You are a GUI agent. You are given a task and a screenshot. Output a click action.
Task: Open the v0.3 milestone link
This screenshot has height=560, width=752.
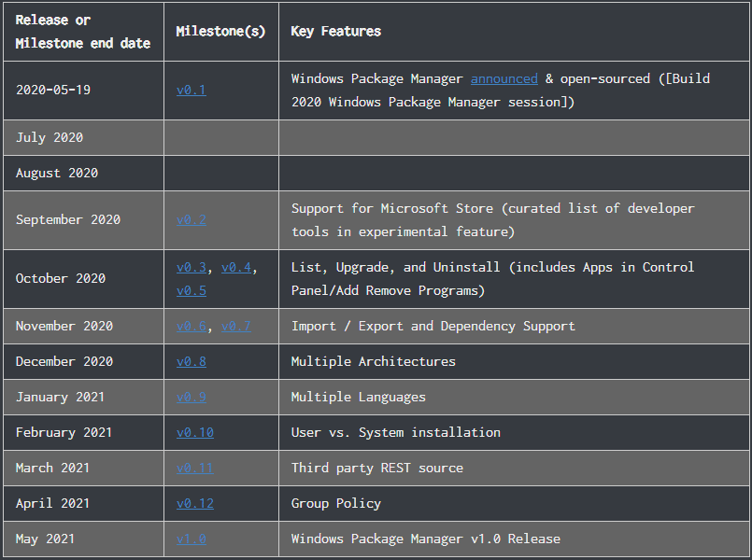(x=192, y=267)
